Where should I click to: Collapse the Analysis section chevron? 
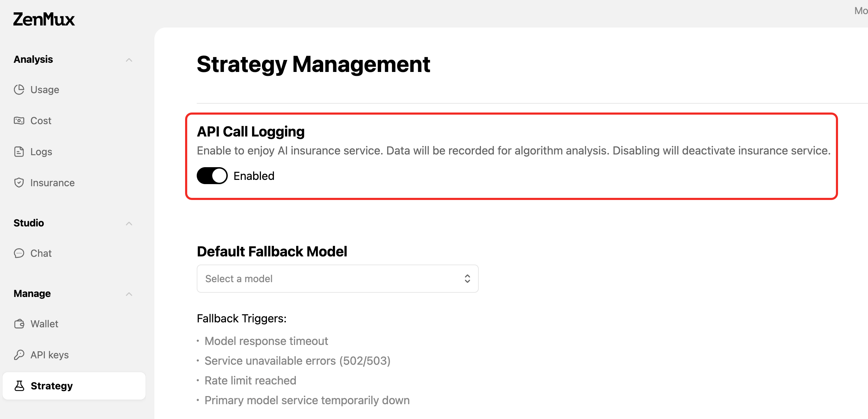(x=129, y=60)
